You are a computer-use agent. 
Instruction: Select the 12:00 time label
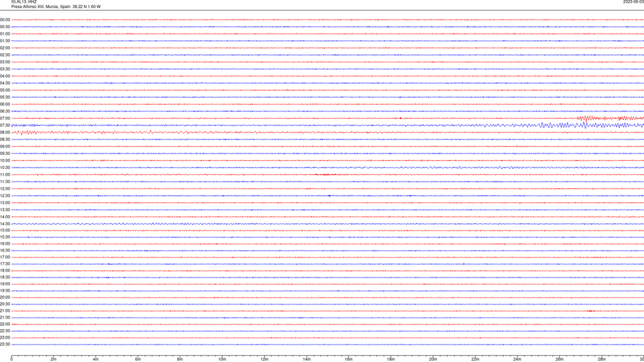coord(5,189)
